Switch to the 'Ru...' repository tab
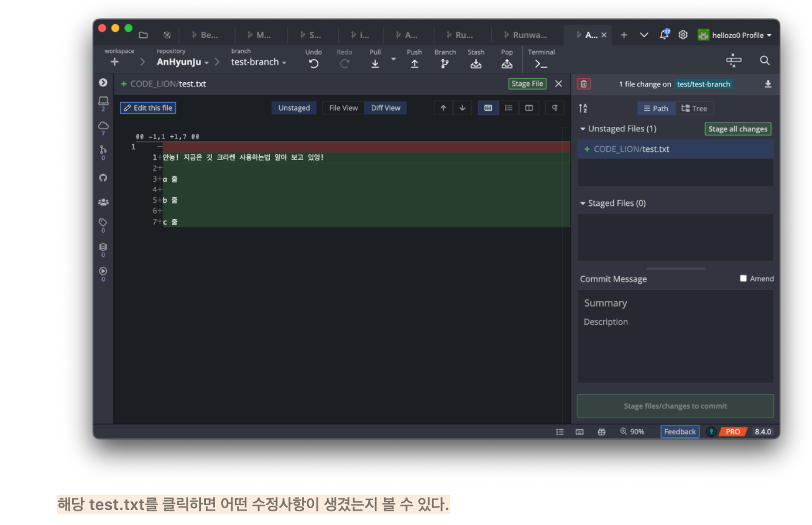 click(460, 35)
